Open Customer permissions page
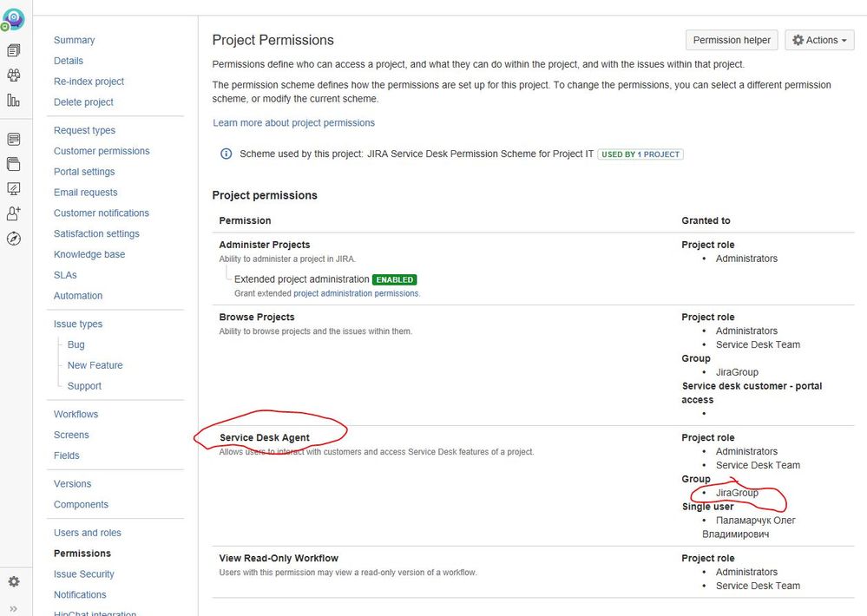Image resolution: width=867 pixels, height=616 pixels. coord(102,151)
